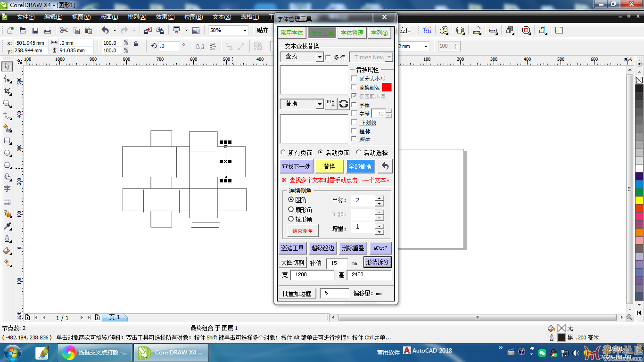Screen dimensions: 644x362
Task: Open the 替换 combo box dropdown
Action: pyautogui.click(x=320, y=104)
